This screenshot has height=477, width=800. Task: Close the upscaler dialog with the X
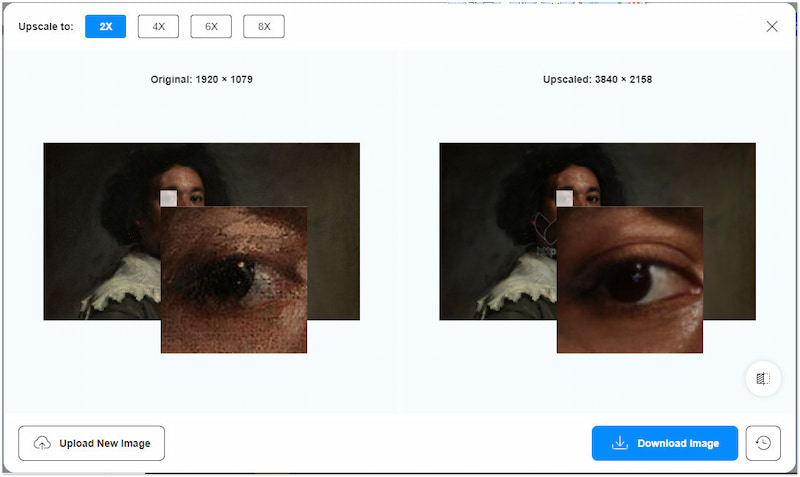772,27
